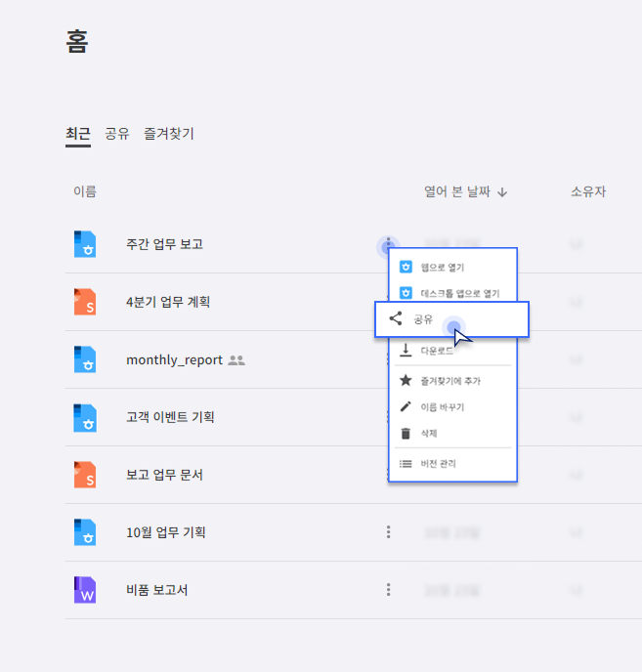Sort by the 이름 column header
The width and height of the screenshot is (642, 672).
pos(85,191)
